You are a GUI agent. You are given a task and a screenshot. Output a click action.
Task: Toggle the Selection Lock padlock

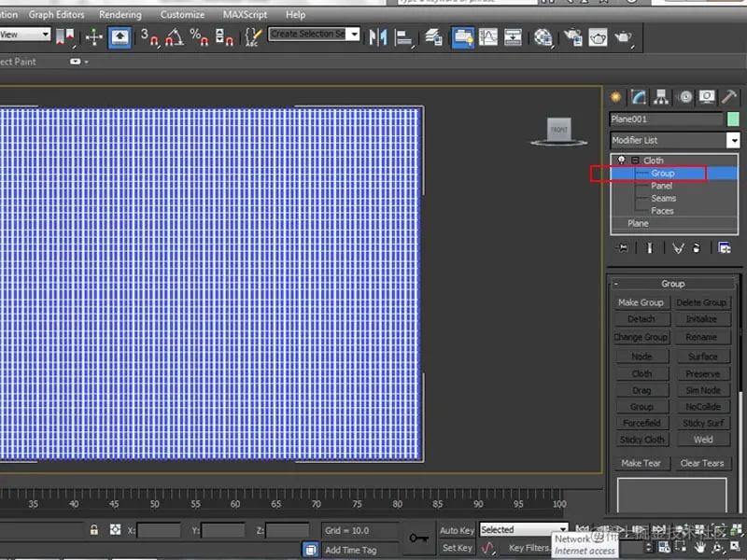(x=94, y=530)
